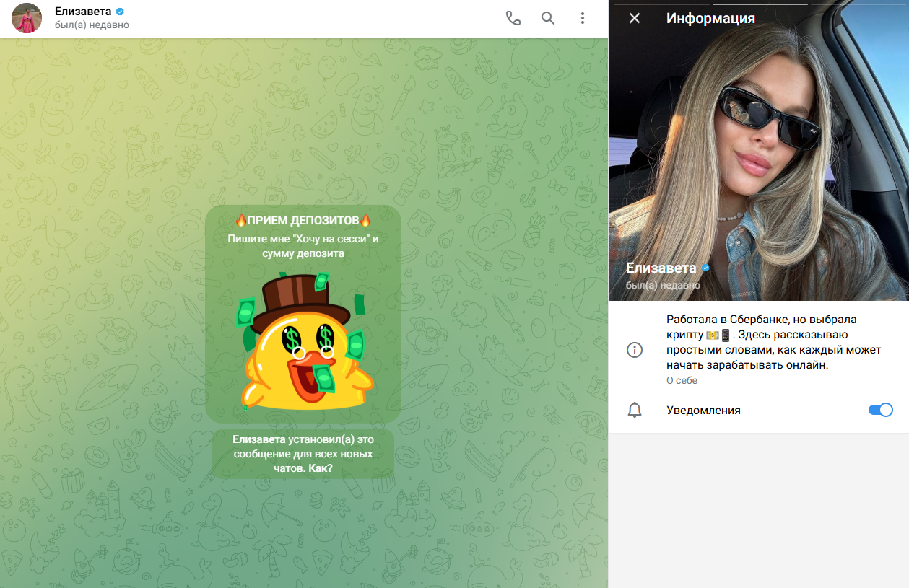909x588 pixels.
Task: Click verified badge on the profile photo
Action: click(x=706, y=268)
